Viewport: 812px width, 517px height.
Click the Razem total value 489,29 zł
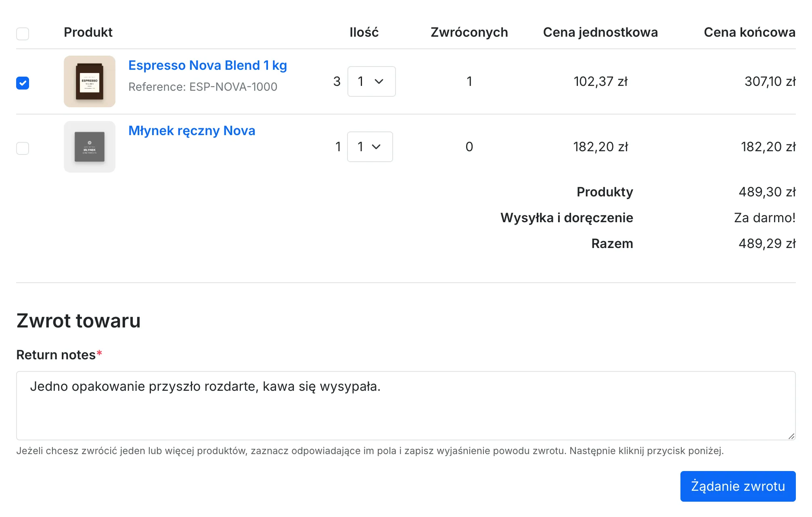(767, 244)
